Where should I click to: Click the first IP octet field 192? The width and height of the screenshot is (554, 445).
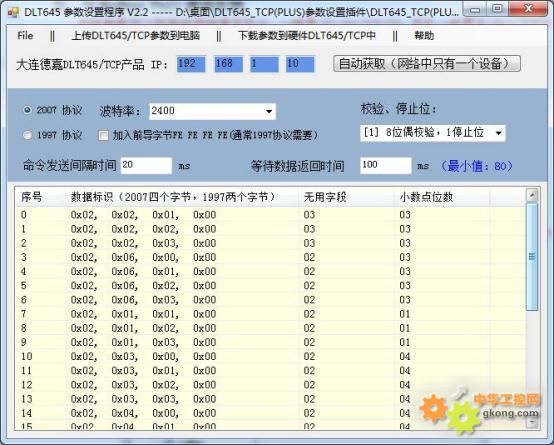pyautogui.click(x=191, y=64)
